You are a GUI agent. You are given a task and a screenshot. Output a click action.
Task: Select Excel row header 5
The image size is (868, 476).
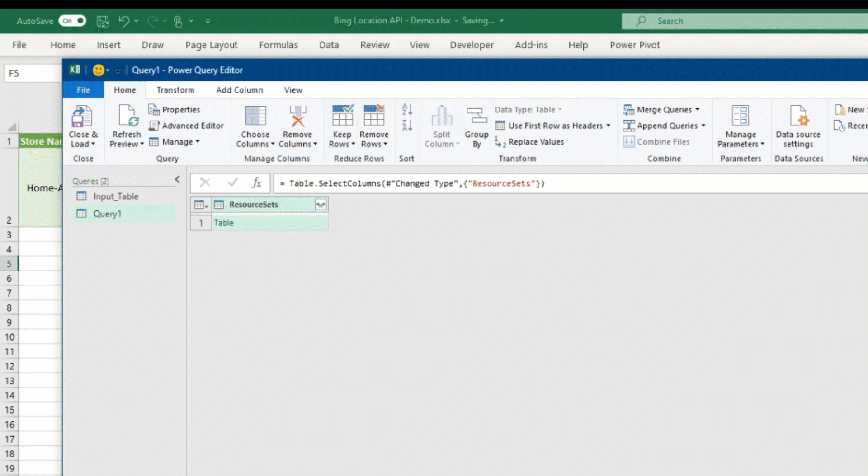(9, 264)
